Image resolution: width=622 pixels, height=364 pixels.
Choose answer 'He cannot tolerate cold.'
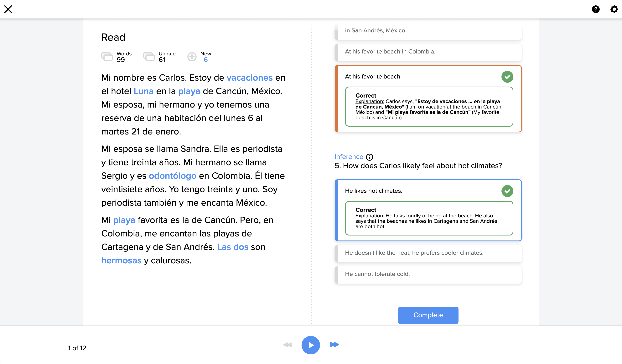click(x=428, y=275)
